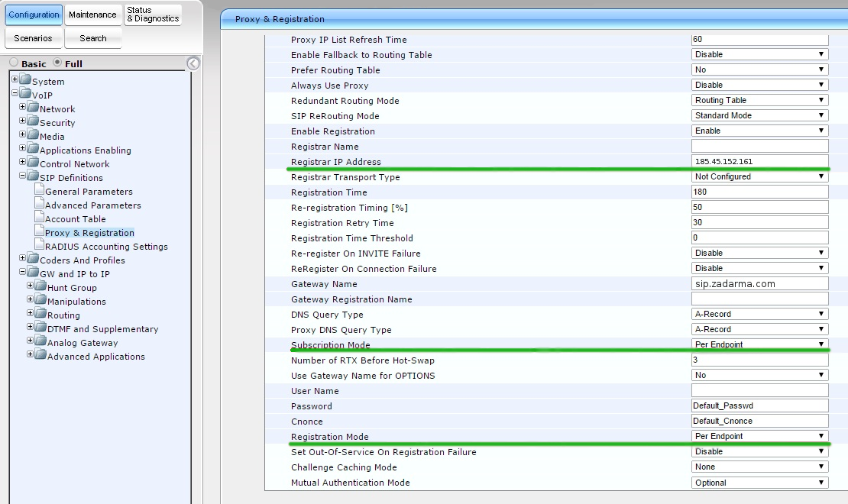Viewport: 848px width, 504px height.
Task: Click the Analog Gateway folder icon
Action: tap(40, 342)
